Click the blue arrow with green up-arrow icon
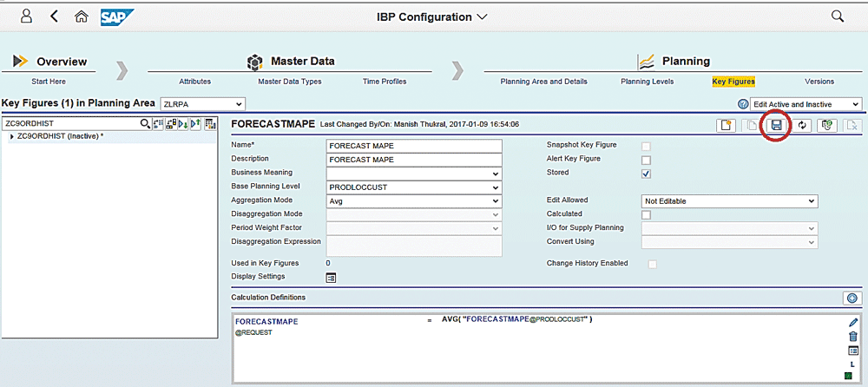This screenshot has width=868, height=387. (196, 123)
